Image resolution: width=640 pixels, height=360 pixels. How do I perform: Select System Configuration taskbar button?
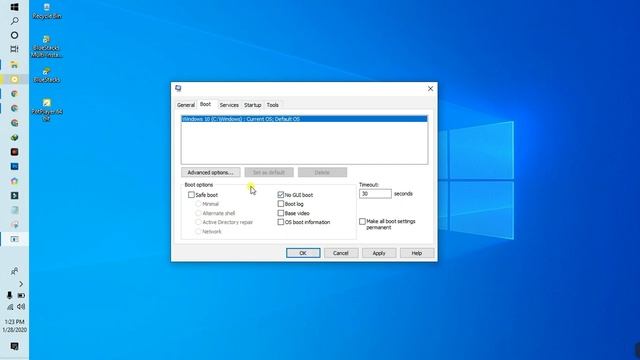click(14, 239)
